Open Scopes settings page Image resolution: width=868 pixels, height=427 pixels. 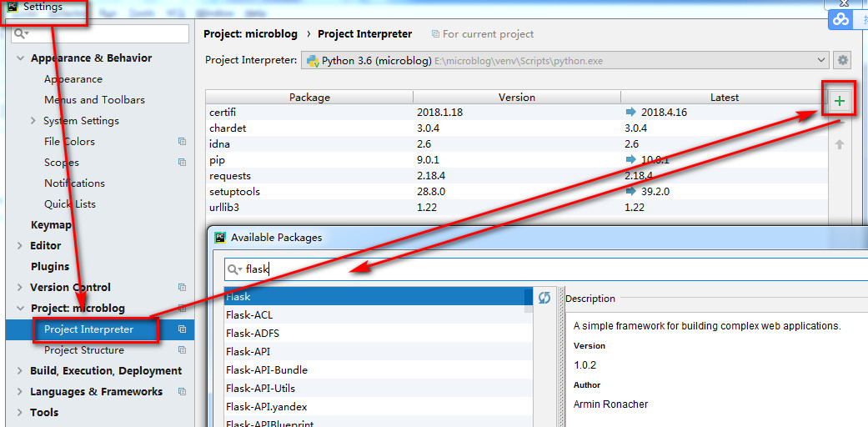click(x=62, y=163)
